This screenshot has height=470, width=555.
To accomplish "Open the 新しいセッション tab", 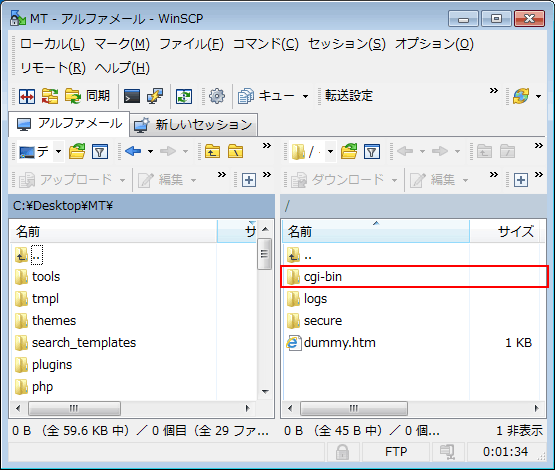I will [194, 125].
